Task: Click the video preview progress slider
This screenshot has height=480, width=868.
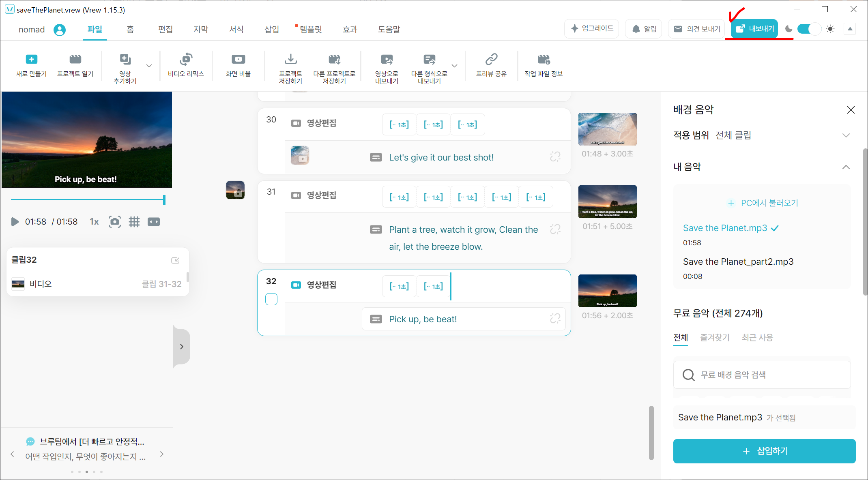Action: click(87, 199)
